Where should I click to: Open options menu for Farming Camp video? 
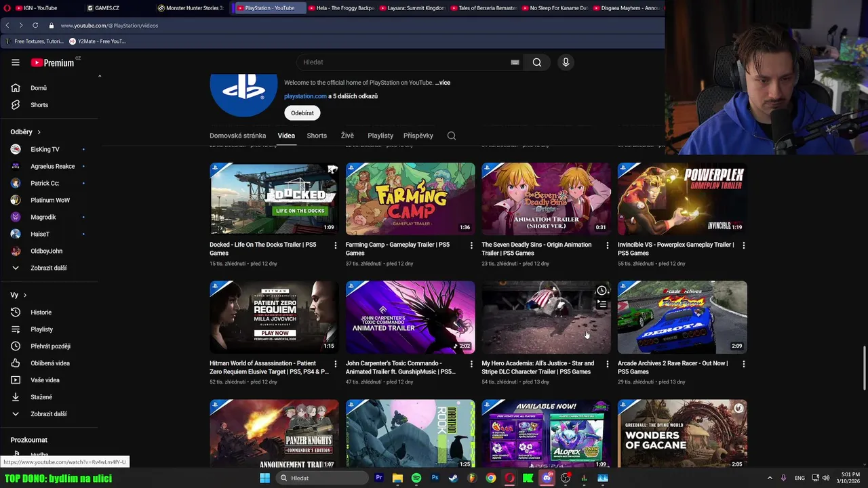471,245
